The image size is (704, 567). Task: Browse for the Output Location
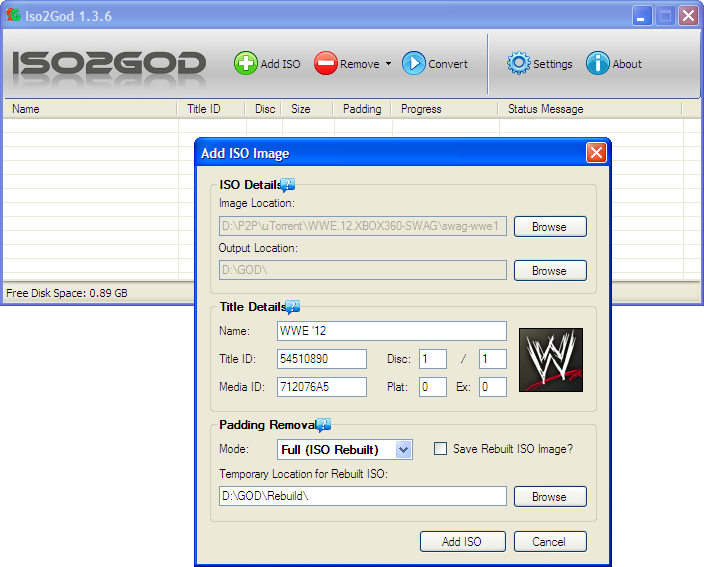(549, 271)
